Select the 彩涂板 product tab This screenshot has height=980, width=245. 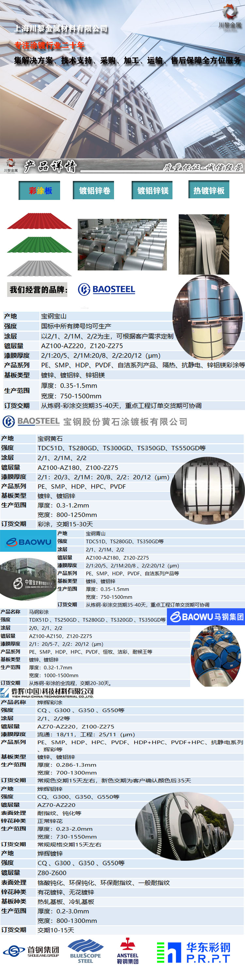40,190
